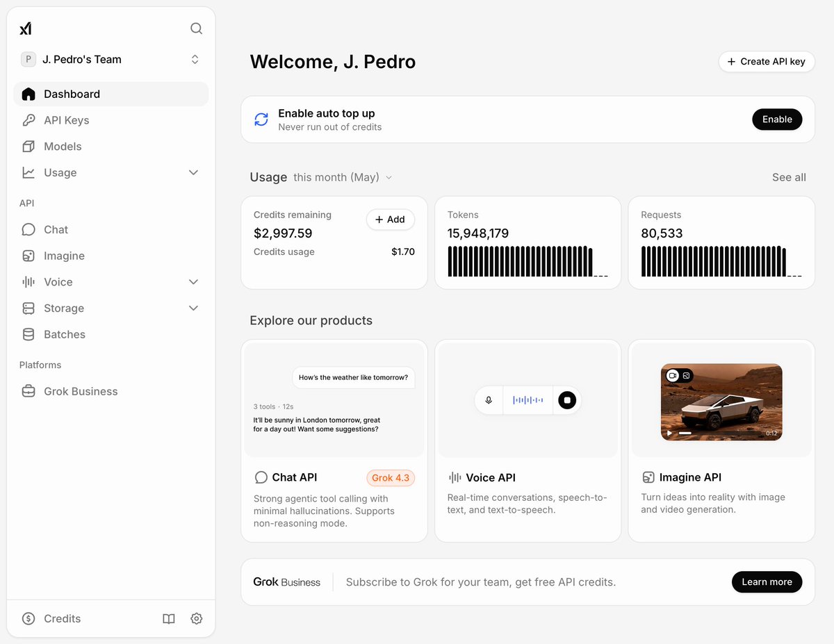Screen dimensions: 834x644
Task: Click the Requests bar chart
Action: 721,262
